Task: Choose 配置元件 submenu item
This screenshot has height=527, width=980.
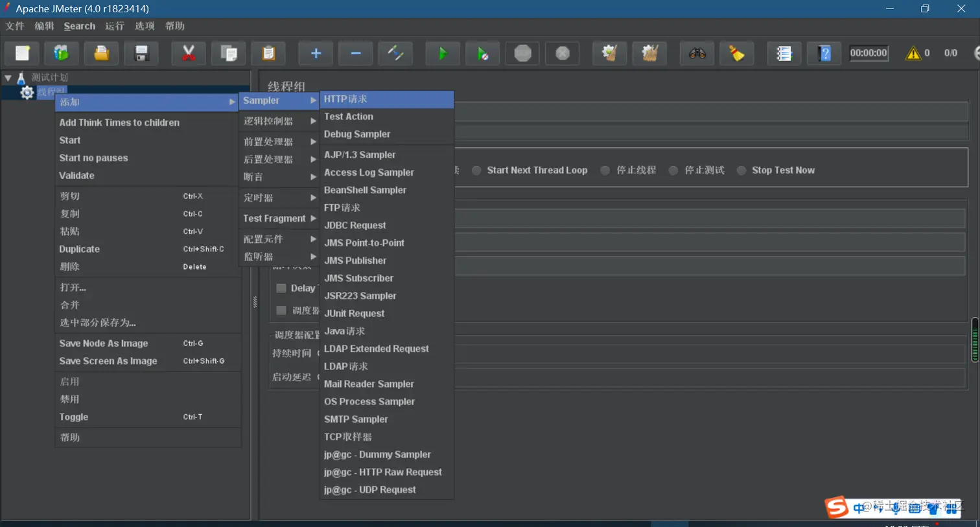Action: pos(279,239)
